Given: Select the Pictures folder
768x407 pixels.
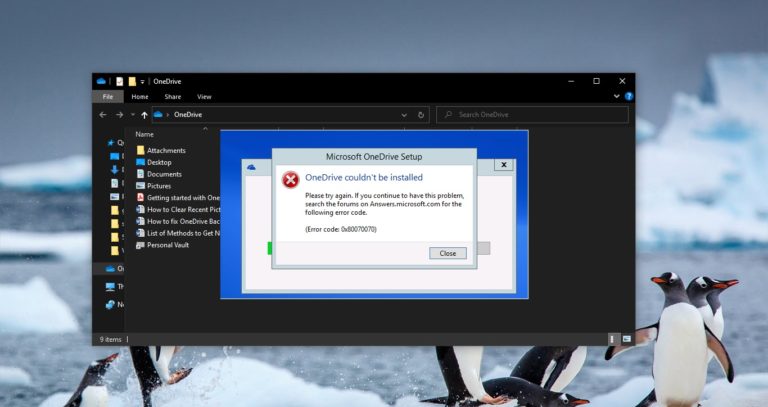Looking at the screenshot, I should (x=158, y=186).
